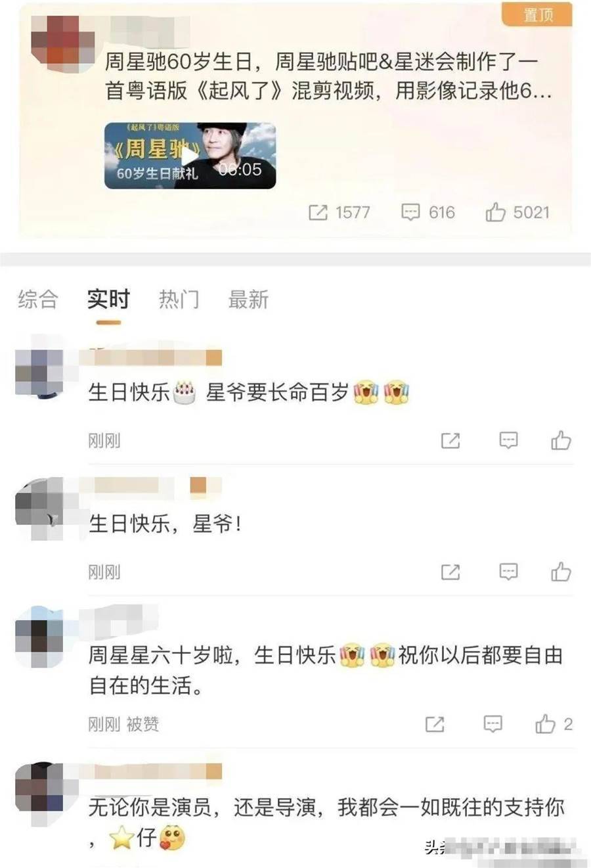Switch to the 热门 tab
The image size is (591, 868).
coord(179,300)
